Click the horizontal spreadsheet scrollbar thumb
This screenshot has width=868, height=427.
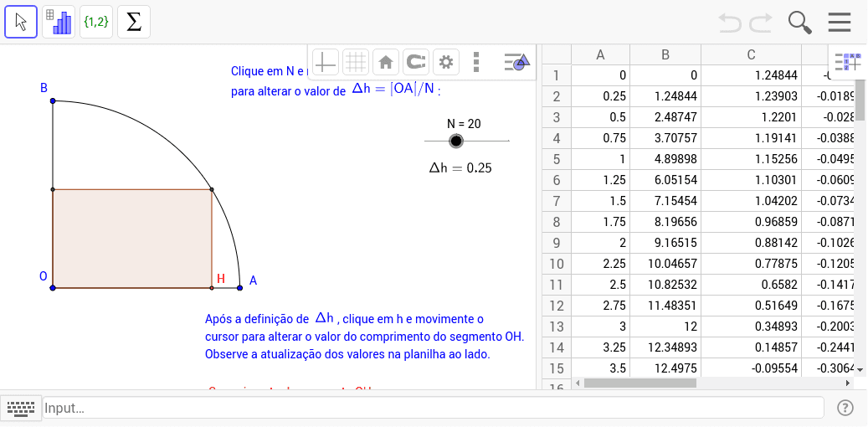point(640,383)
